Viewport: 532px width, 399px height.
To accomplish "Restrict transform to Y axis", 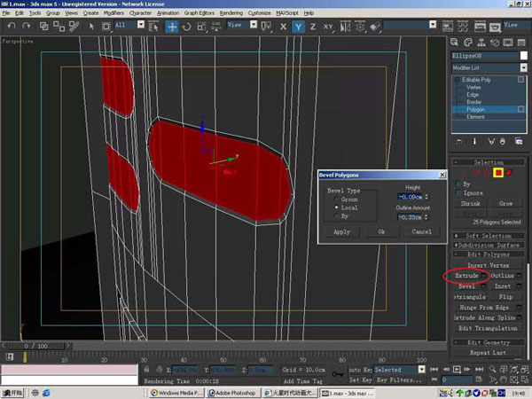I will click(x=300, y=27).
